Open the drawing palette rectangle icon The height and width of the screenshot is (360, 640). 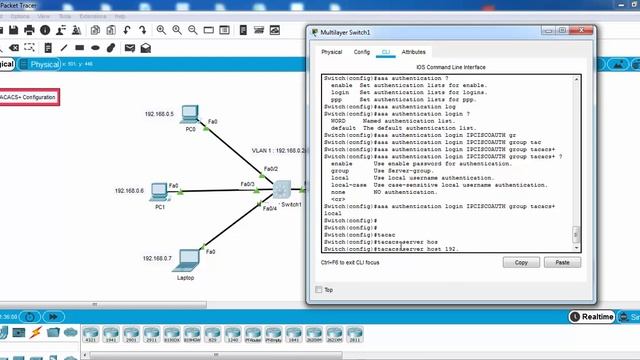coord(209,30)
